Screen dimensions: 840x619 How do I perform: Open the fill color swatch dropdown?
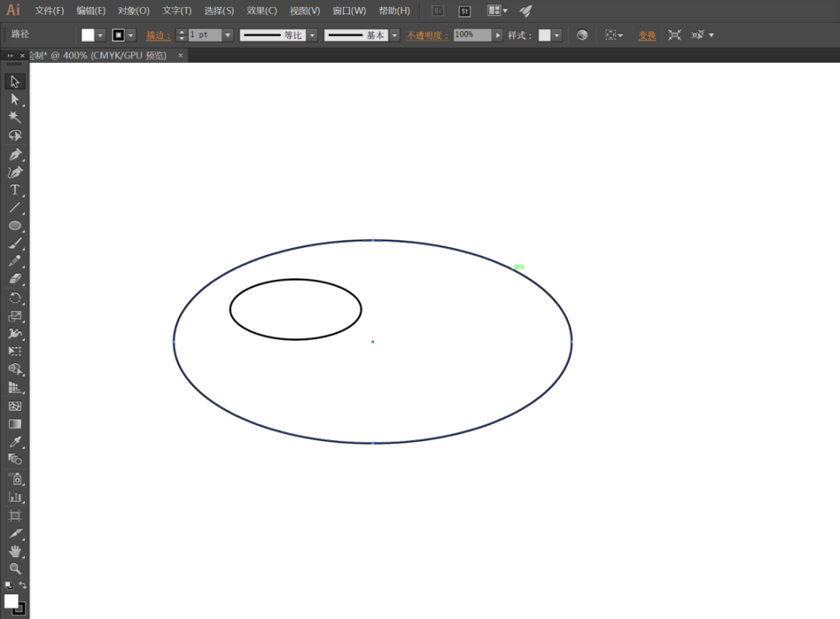[100, 35]
